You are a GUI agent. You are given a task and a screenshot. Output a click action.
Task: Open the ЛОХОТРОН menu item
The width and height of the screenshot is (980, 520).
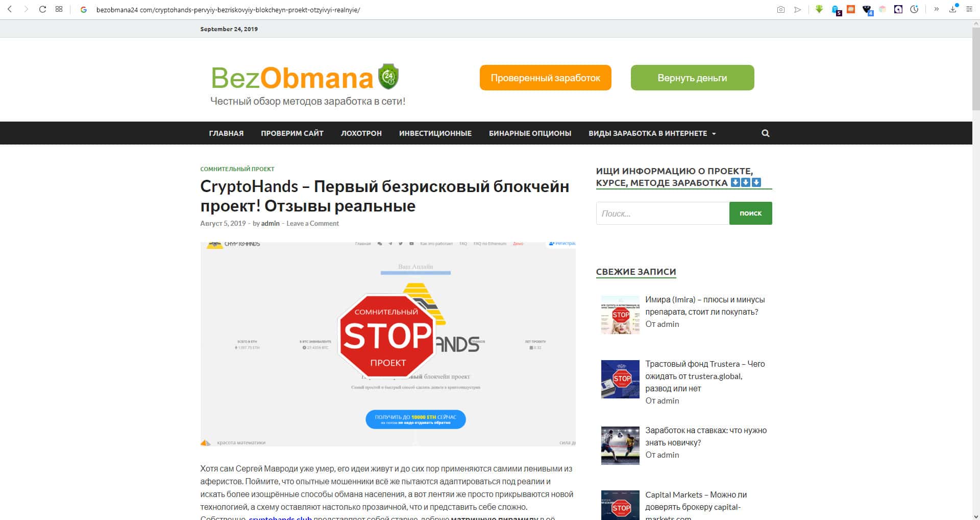click(361, 133)
